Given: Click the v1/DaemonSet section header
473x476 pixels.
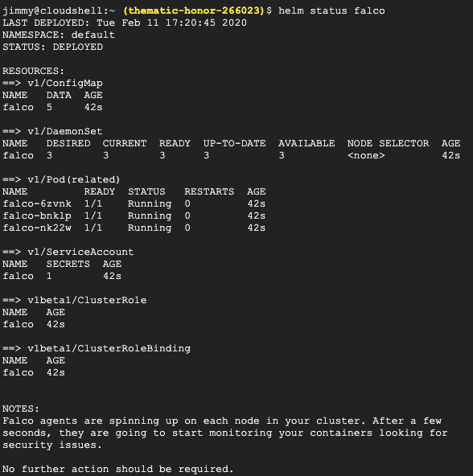Looking at the screenshot, I should [x=52, y=131].
